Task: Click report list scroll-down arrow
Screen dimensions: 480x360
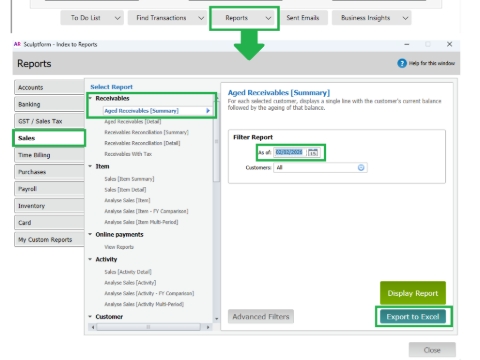Action: click(216, 319)
